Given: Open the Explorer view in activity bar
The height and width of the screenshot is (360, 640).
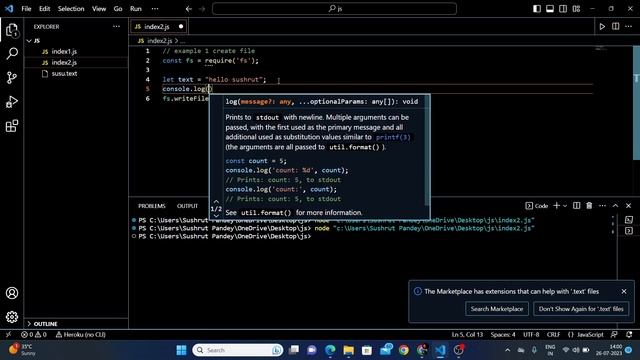Looking at the screenshot, I should click(12, 30).
